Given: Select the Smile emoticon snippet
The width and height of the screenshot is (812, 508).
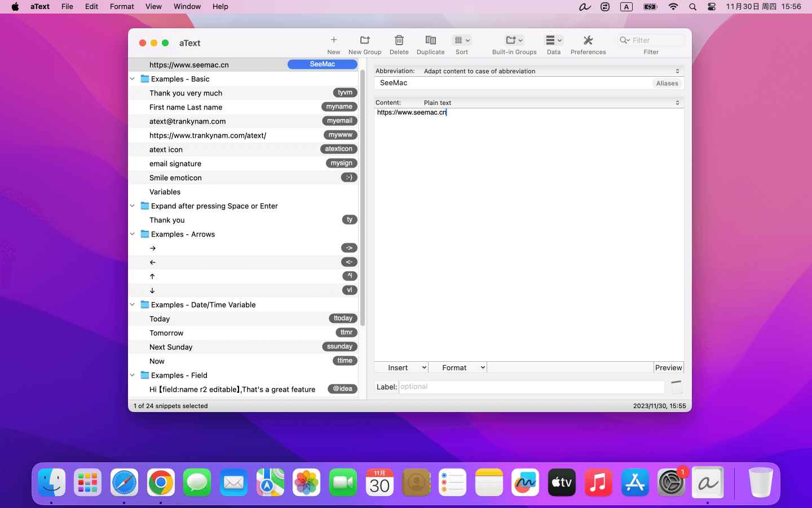Looking at the screenshot, I should 243,178.
